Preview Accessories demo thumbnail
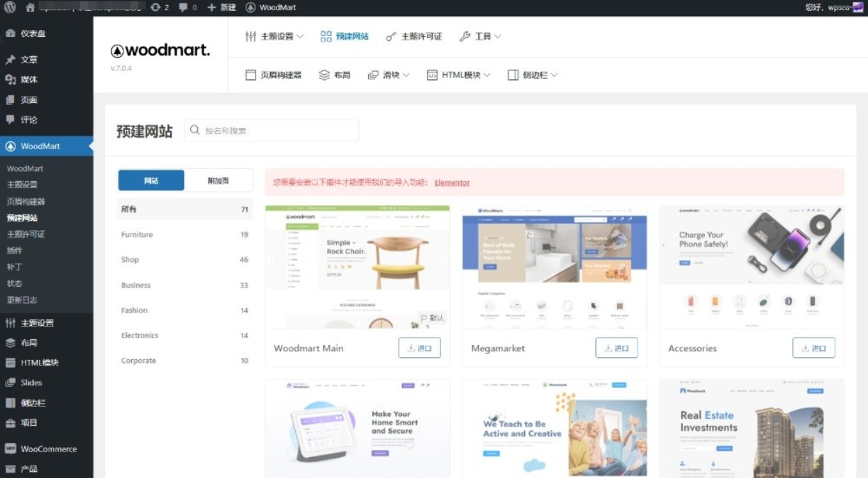 point(752,267)
